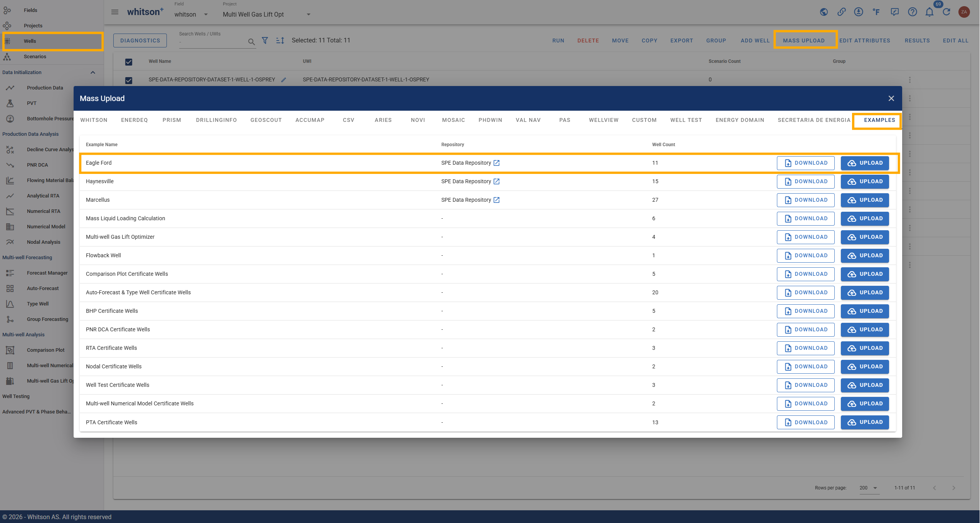This screenshot has width=980, height=523.
Task: Toggle the select-all wells header checkbox
Action: coord(129,62)
